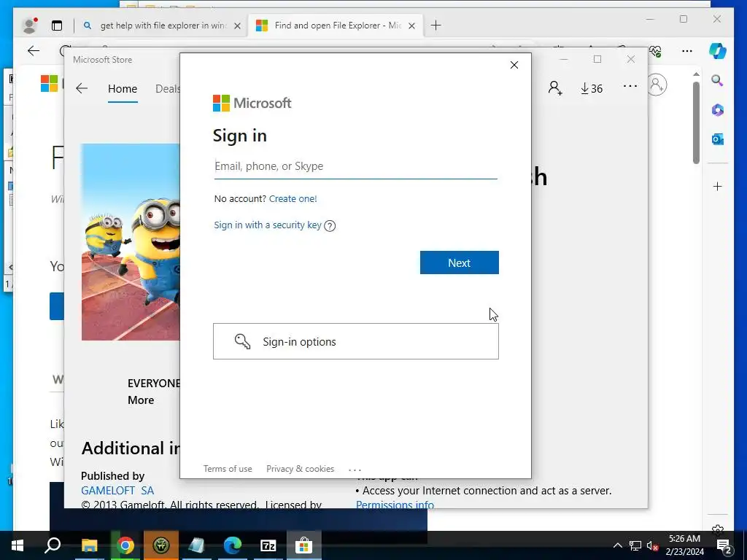This screenshot has height=560, width=747.
Task: Open 7-Zip from the taskbar
Action: pos(268,545)
